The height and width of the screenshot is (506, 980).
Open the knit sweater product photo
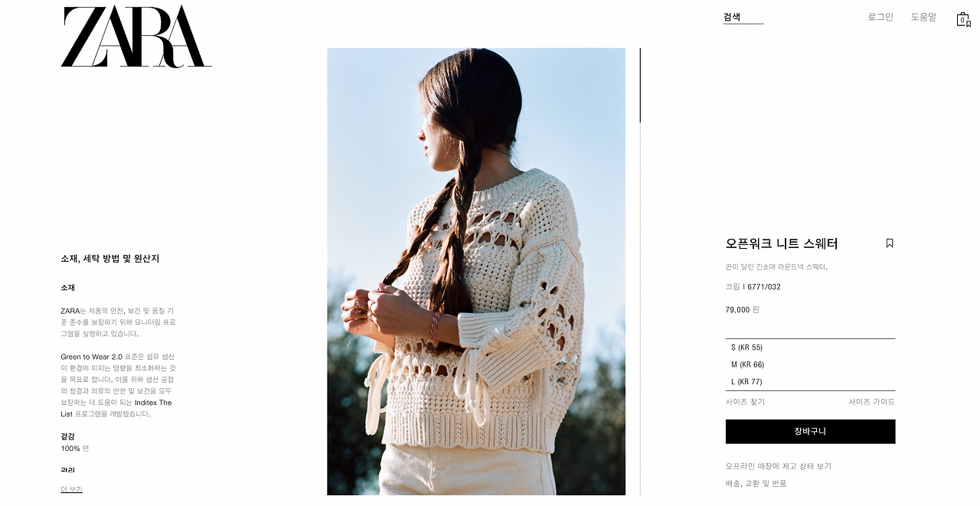tap(476, 272)
